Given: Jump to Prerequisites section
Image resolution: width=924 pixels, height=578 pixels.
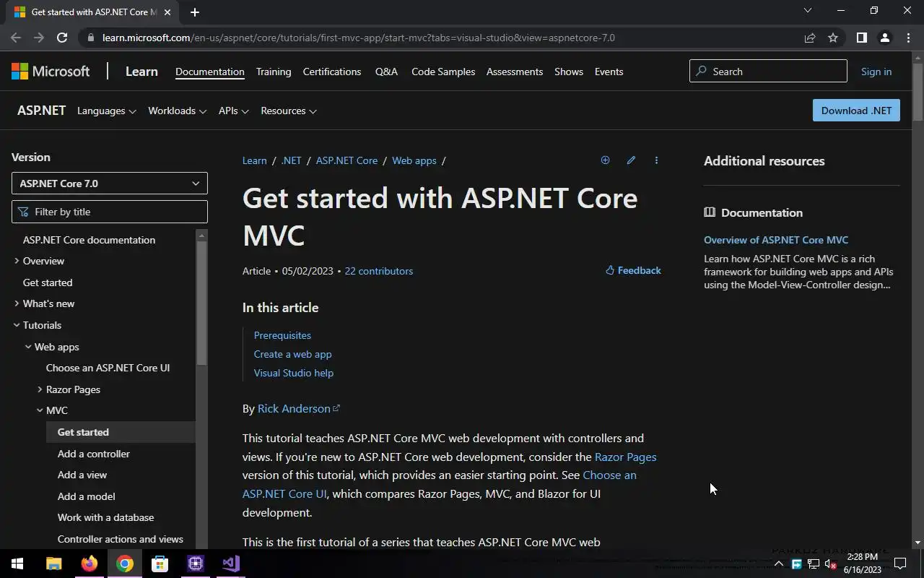Looking at the screenshot, I should (282, 335).
